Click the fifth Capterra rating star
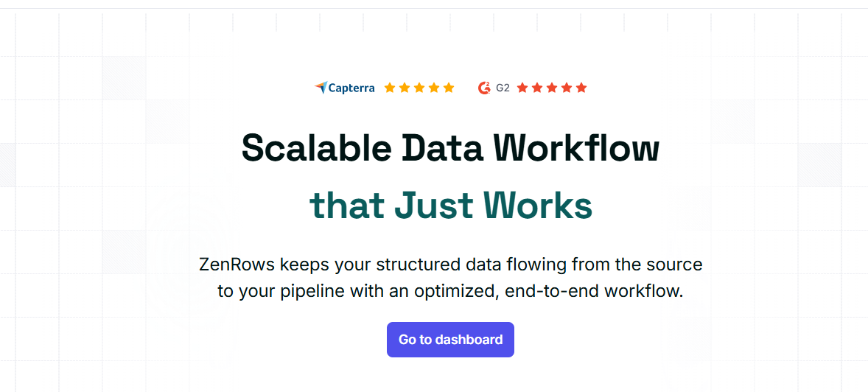The height and width of the screenshot is (392, 868). [449, 88]
